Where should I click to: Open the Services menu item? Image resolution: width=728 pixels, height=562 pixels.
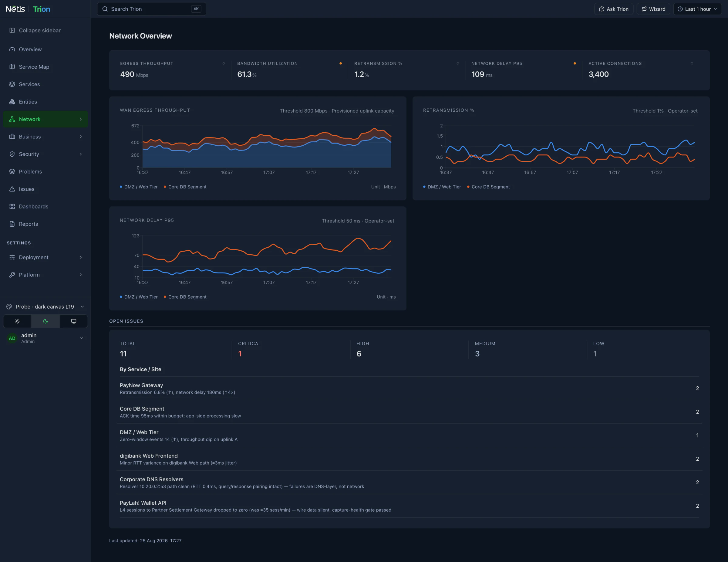click(x=45, y=84)
